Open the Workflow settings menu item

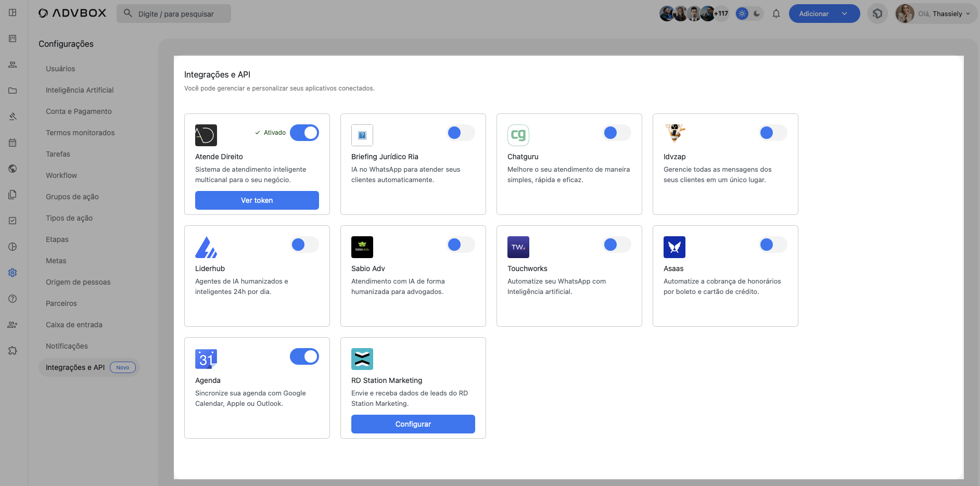[x=61, y=175]
